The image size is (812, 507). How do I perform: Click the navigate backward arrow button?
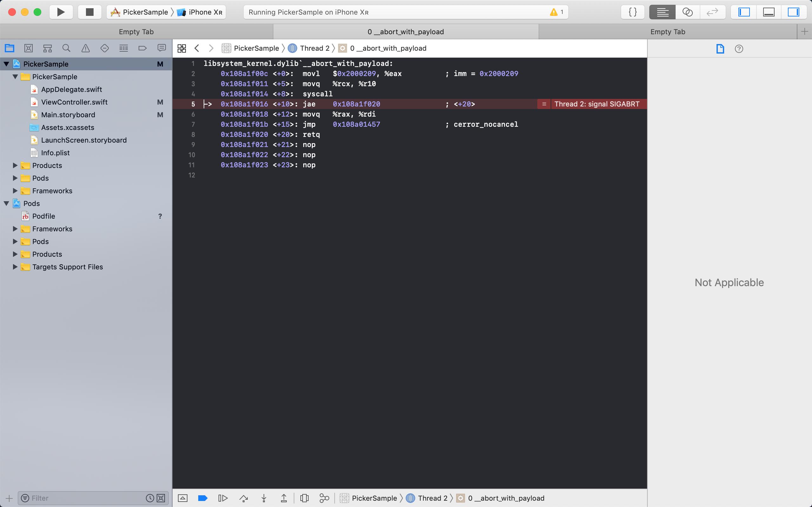tap(197, 48)
